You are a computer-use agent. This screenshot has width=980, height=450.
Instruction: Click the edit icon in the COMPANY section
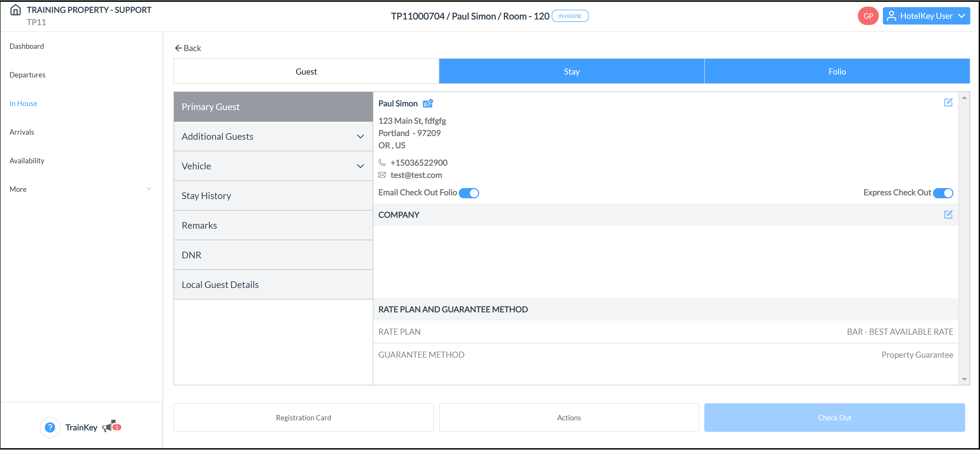(948, 215)
